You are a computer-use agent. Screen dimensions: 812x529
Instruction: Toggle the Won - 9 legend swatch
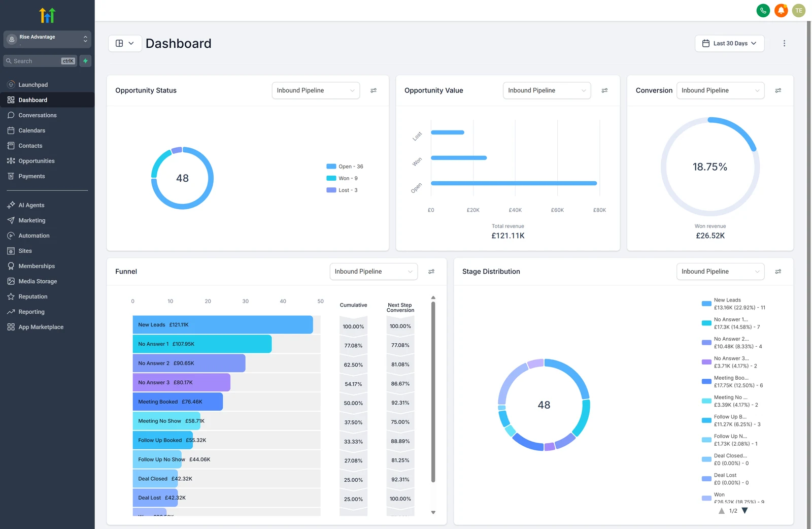pos(331,178)
